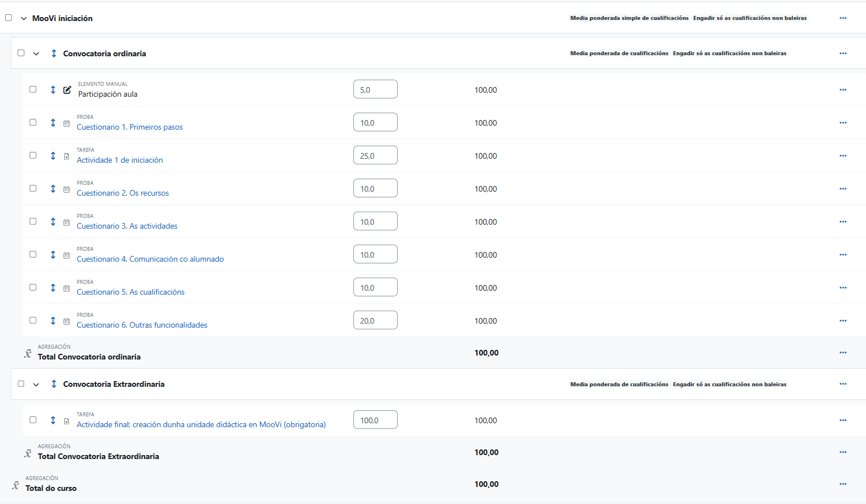Open three-dot menu for Cuestionario 6 row

(x=843, y=321)
